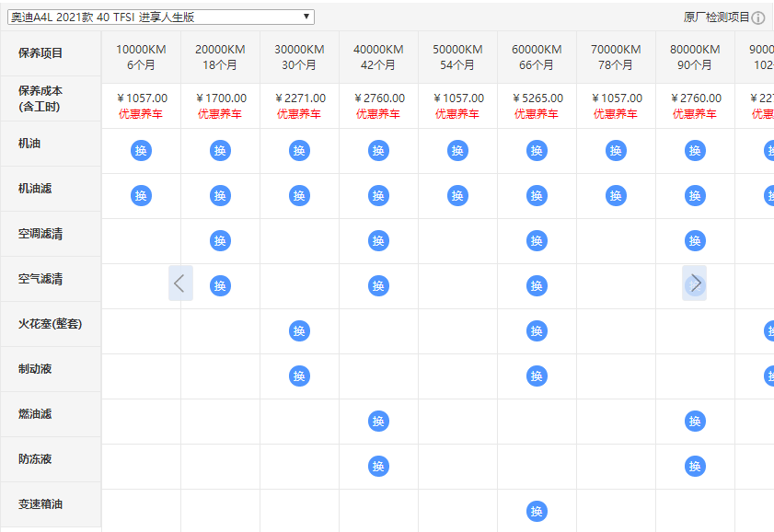Click 空调滤清 换 icon at 40000KM

click(x=378, y=241)
